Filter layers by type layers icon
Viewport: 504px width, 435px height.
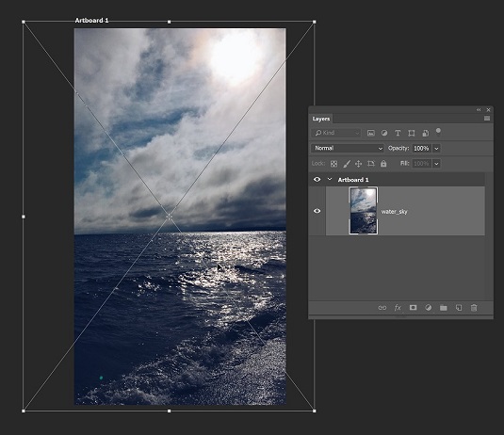(398, 133)
